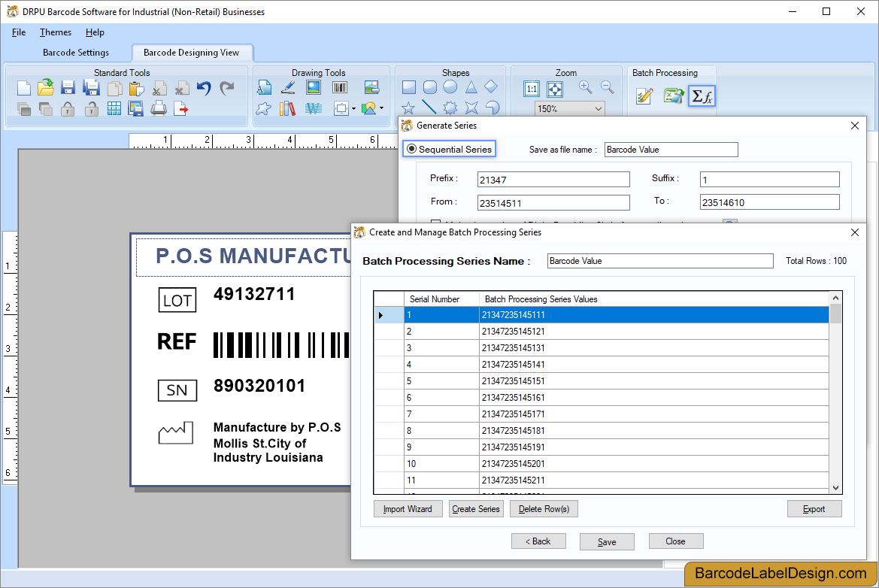879x588 pixels.
Task: Select the Sequential Series radio button
Action: tap(411, 150)
